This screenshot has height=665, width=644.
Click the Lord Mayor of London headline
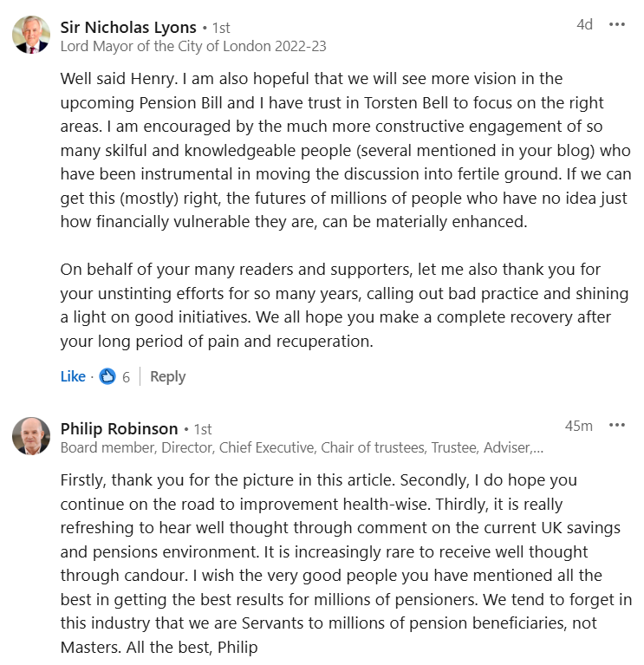coord(193,47)
